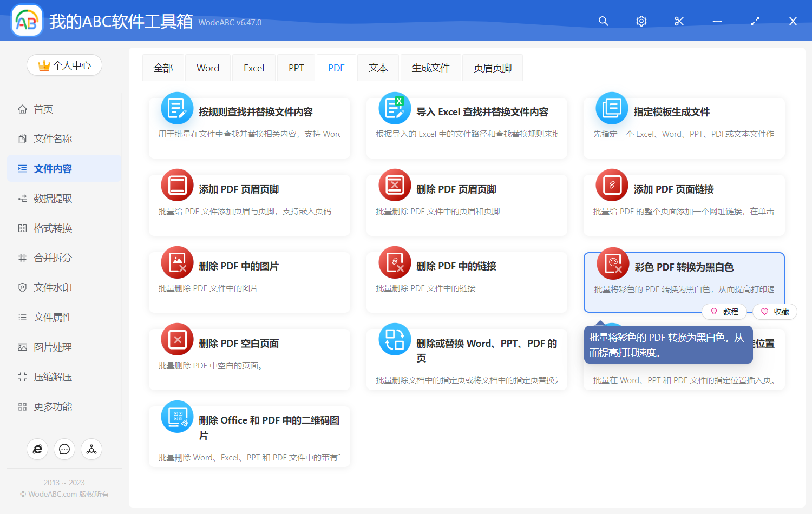The image size is (812, 514).
Task: Click the scissors tool in the title bar
Action: pos(679,21)
